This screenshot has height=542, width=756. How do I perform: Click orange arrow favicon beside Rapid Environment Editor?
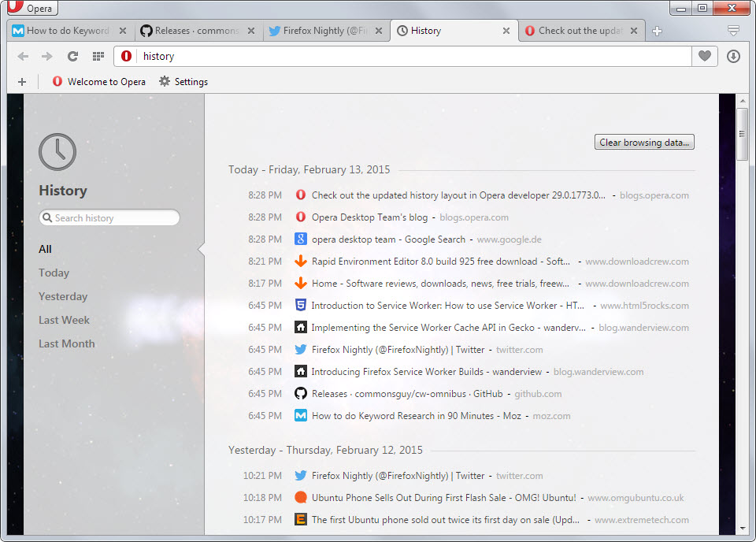tap(300, 261)
